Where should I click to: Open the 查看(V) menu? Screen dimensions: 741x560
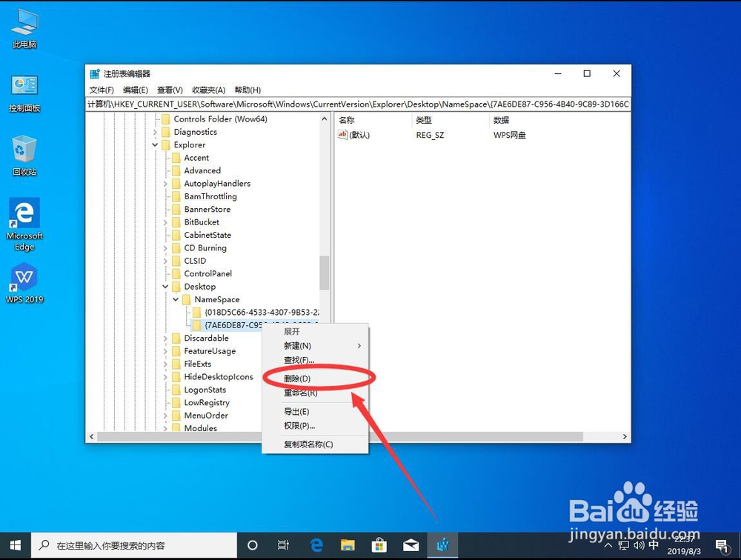click(170, 90)
